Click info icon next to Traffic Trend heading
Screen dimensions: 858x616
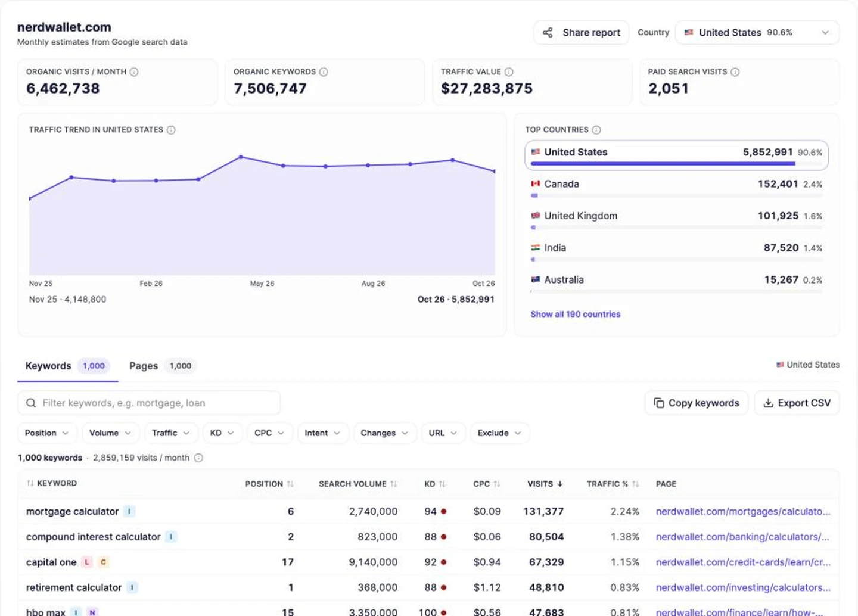171,130
